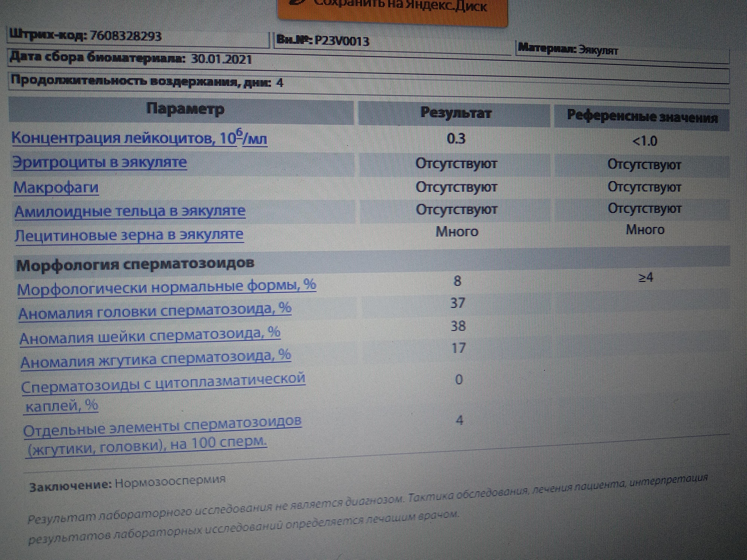This screenshot has width=747, height=560.
Task: Open Аномалия жгутика сперматозоида link
Action: coord(156,360)
